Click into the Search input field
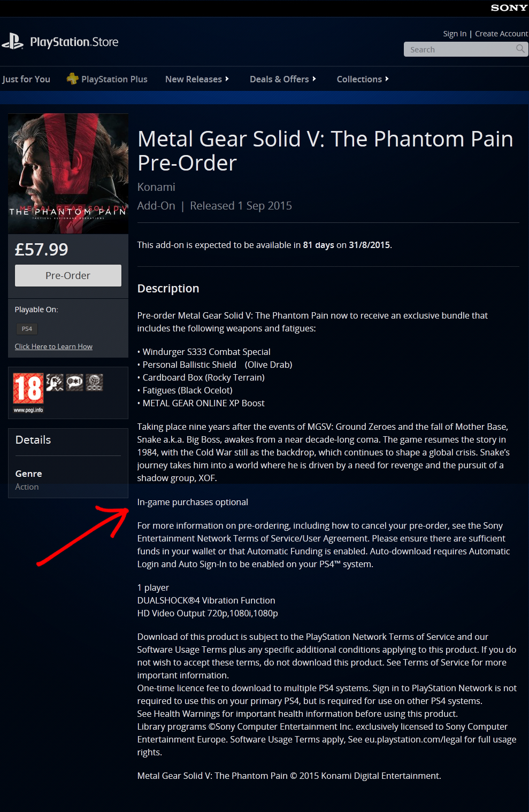529x812 pixels. point(459,49)
